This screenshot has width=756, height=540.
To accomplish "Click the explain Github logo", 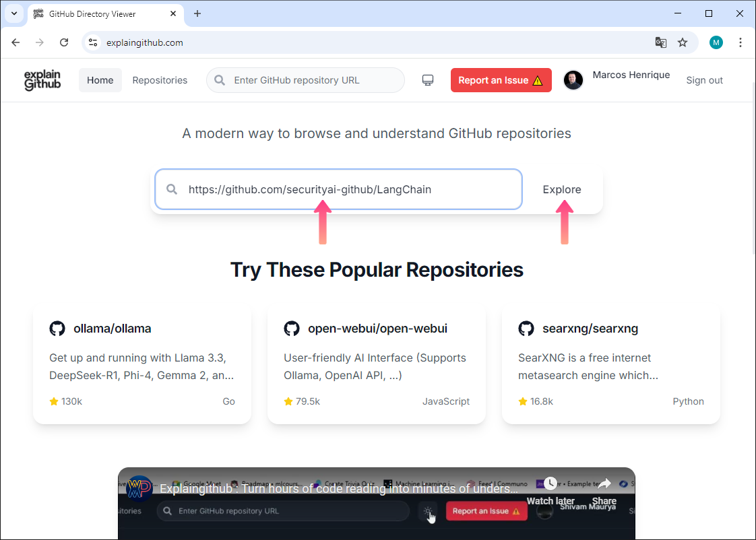I will (x=42, y=80).
